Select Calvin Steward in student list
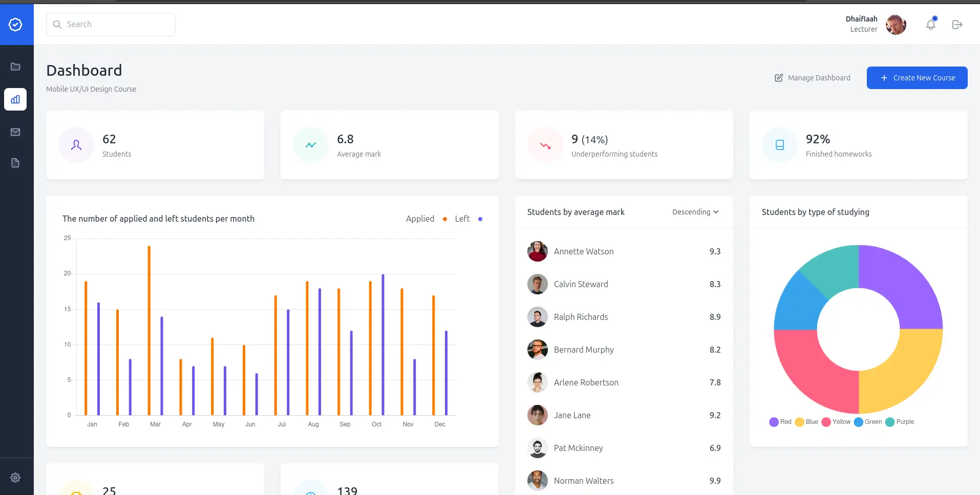Screen dimensions: 980x495 (x=624, y=284)
